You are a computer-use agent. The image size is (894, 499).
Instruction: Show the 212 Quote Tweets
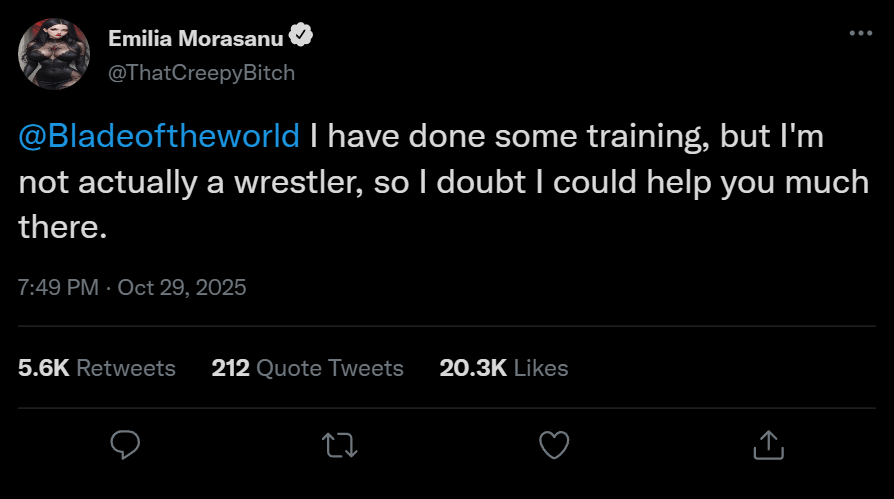(307, 368)
